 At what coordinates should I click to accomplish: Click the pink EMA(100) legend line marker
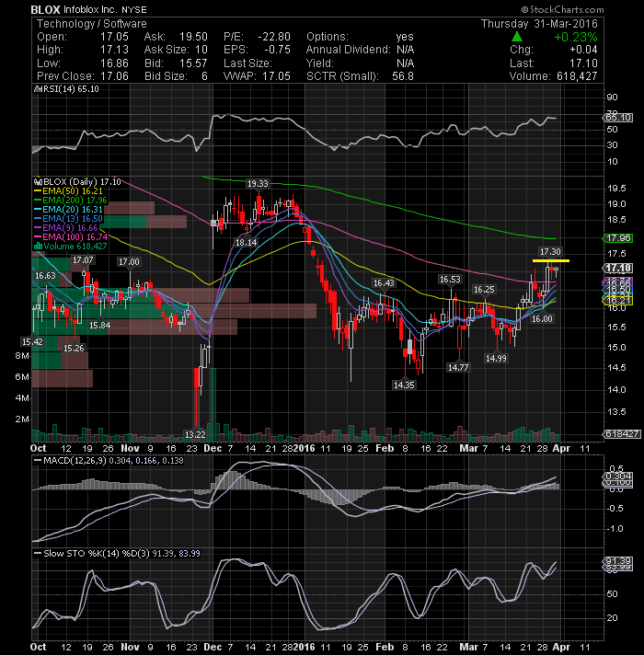click(38, 237)
